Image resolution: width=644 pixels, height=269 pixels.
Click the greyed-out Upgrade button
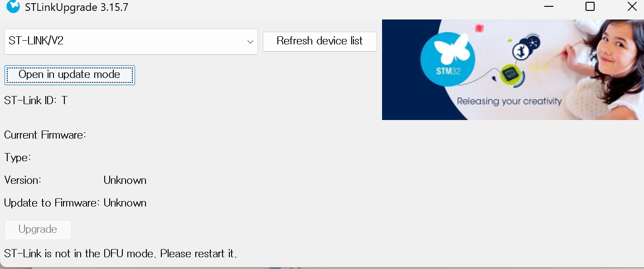pyautogui.click(x=38, y=230)
